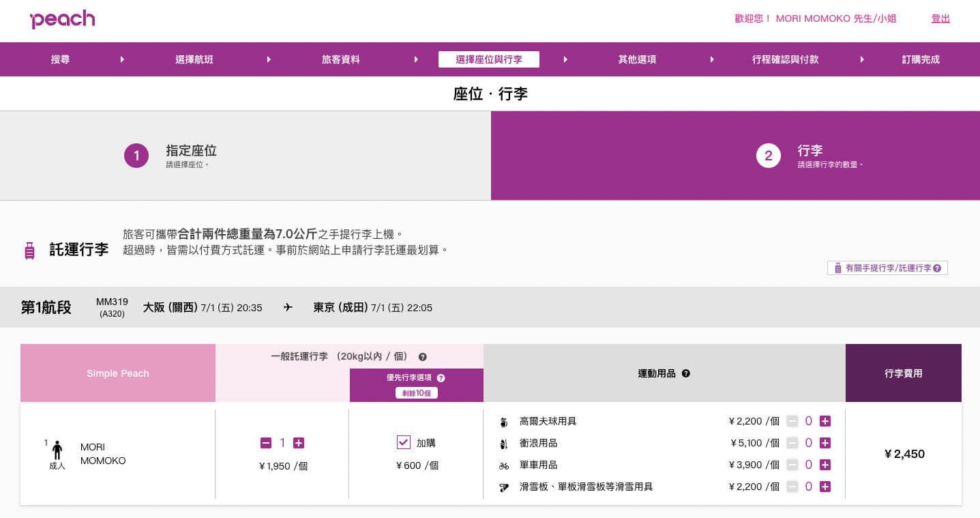The width and height of the screenshot is (980, 518).
Task: Click the ¥2,450 baggage fee total
Action: [x=904, y=454]
